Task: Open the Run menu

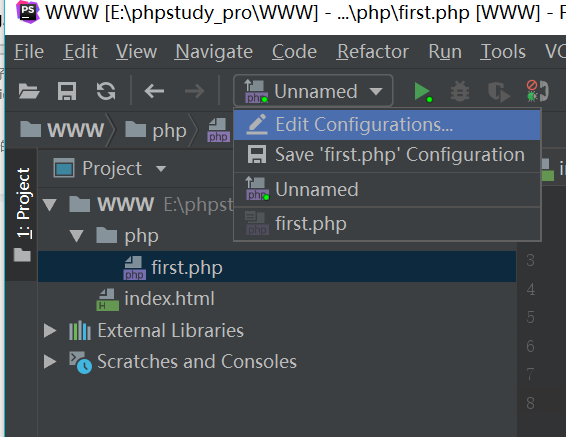Action: tap(445, 52)
